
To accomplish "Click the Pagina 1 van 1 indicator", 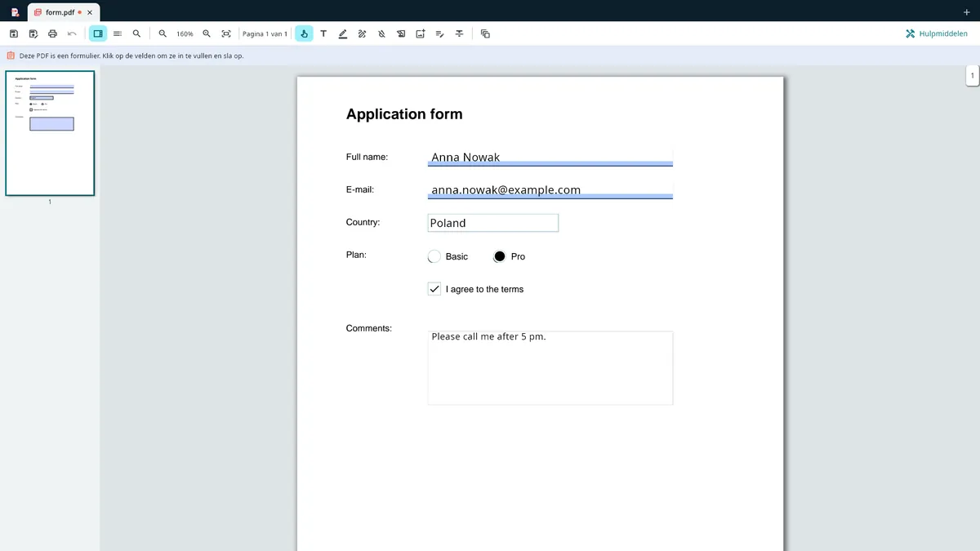I will pos(265,33).
